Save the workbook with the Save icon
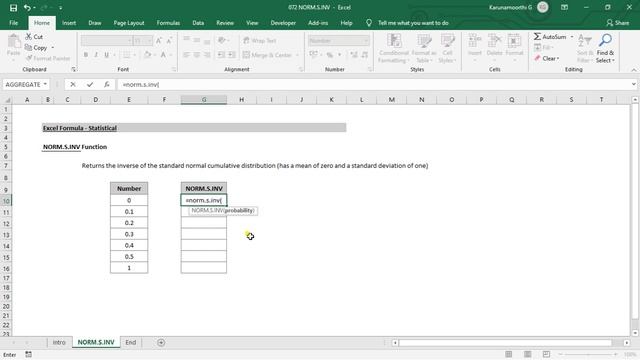Image resolution: width=640 pixels, height=360 pixels. pyautogui.click(x=13, y=7)
